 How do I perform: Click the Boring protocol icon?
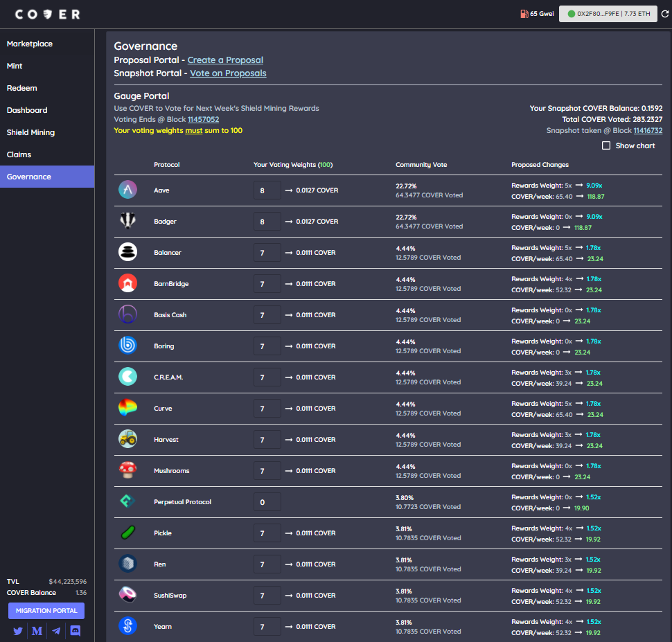(127, 346)
